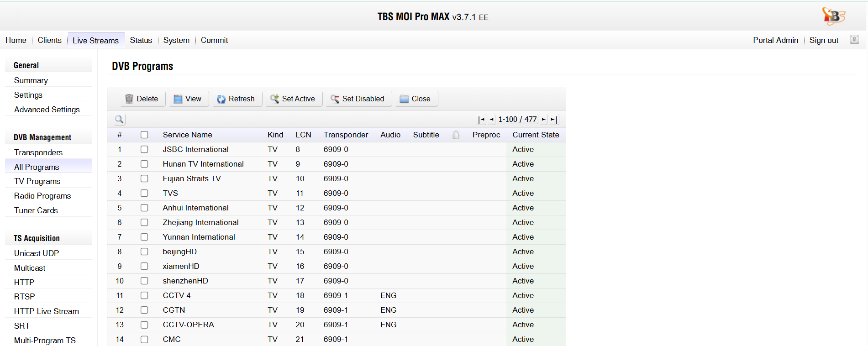The height and width of the screenshot is (346, 868).
Task: Open the Status menu tab
Action: [x=141, y=40]
